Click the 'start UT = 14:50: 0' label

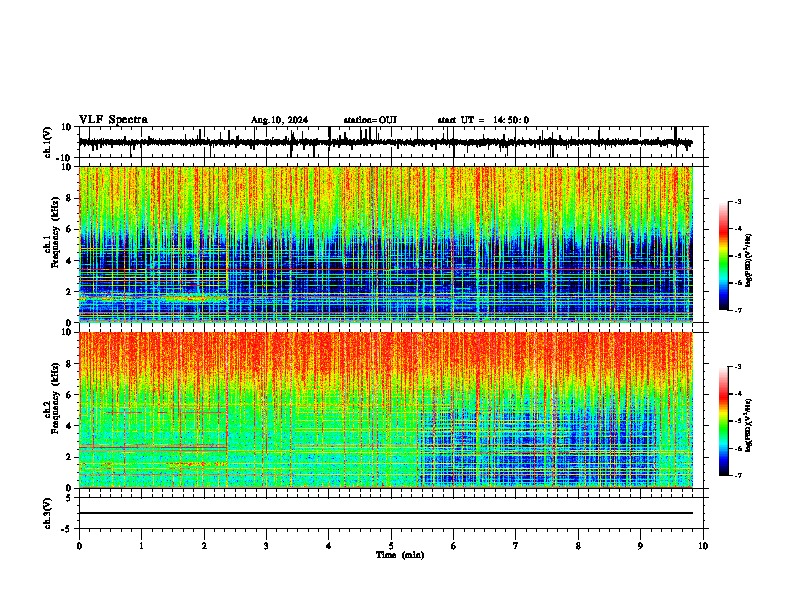[x=483, y=120]
